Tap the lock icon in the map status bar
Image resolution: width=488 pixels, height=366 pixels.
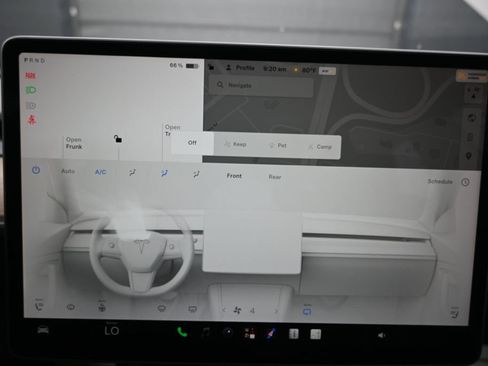click(x=211, y=68)
